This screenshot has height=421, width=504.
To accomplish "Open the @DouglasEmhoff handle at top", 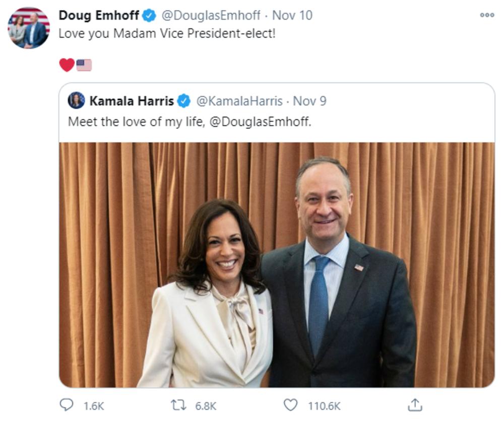I will coord(211,16).
